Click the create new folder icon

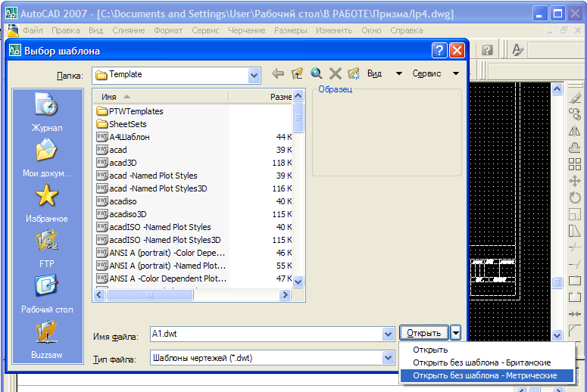click(354, 73)
